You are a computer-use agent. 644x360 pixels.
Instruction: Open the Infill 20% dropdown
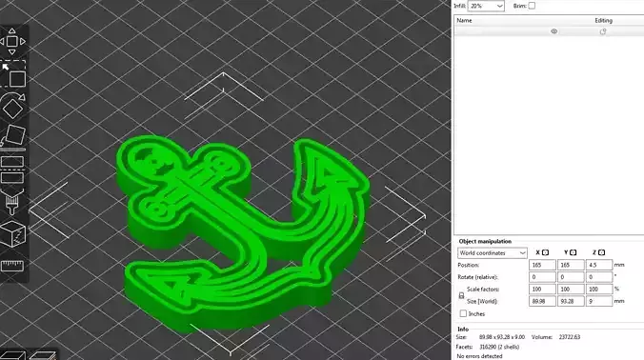pos(486,6)
